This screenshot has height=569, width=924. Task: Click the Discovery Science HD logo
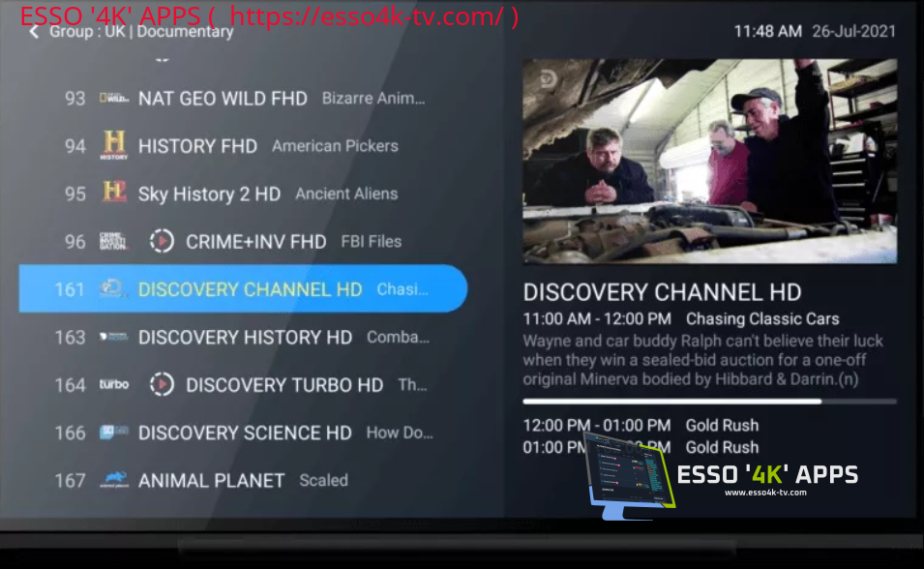tap(114, 433)
